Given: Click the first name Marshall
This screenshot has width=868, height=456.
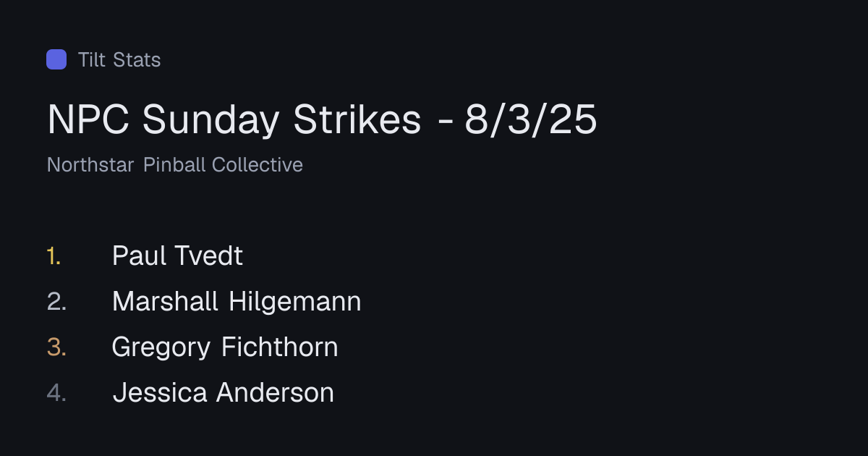Looking at the screenshot, I should [166, 302].
